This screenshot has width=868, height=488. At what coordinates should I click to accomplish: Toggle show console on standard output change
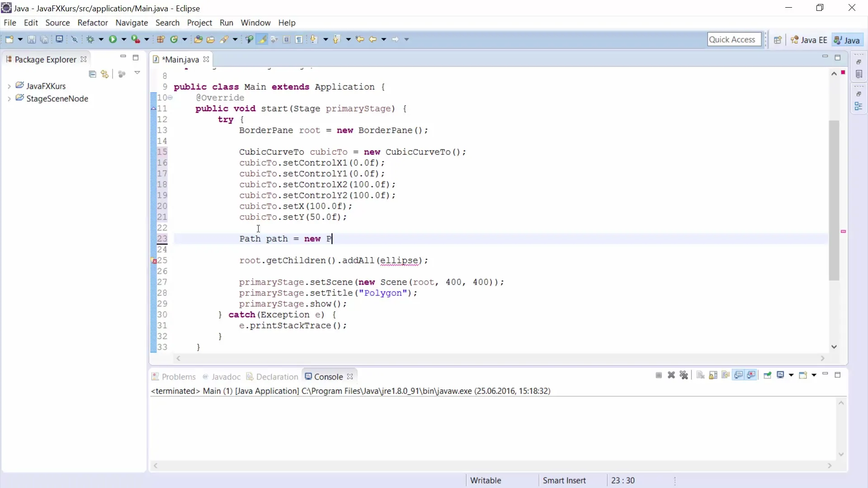[x=739, y=375]
